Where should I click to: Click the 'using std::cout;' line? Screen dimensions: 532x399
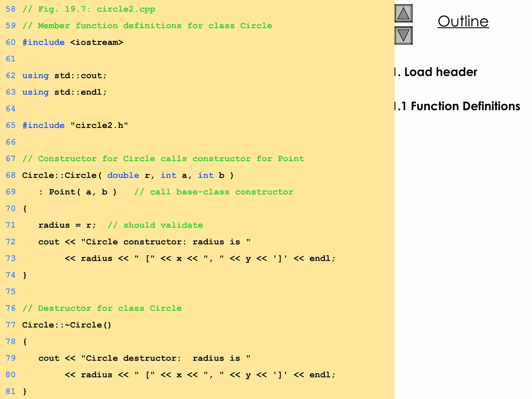[64, 76]
